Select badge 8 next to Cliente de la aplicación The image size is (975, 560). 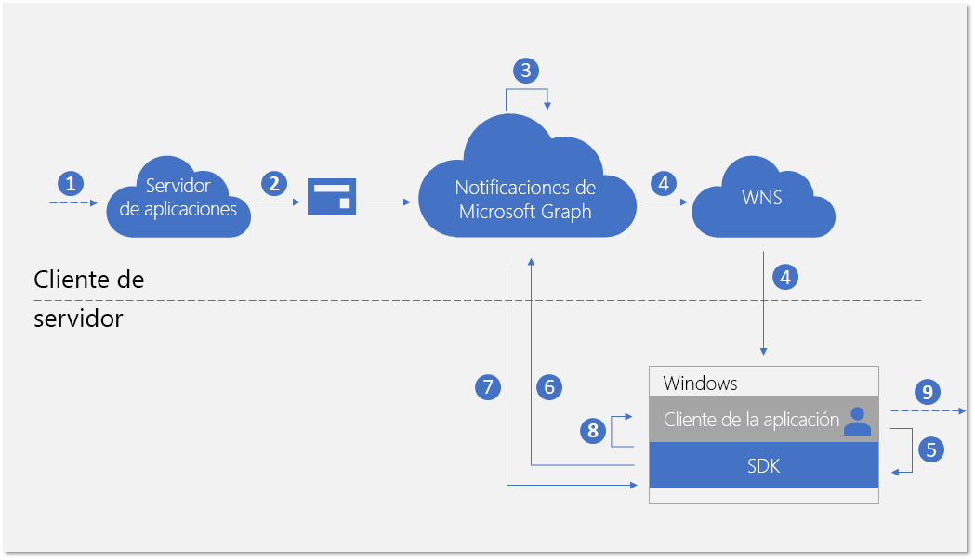click(x=591, y=430)
